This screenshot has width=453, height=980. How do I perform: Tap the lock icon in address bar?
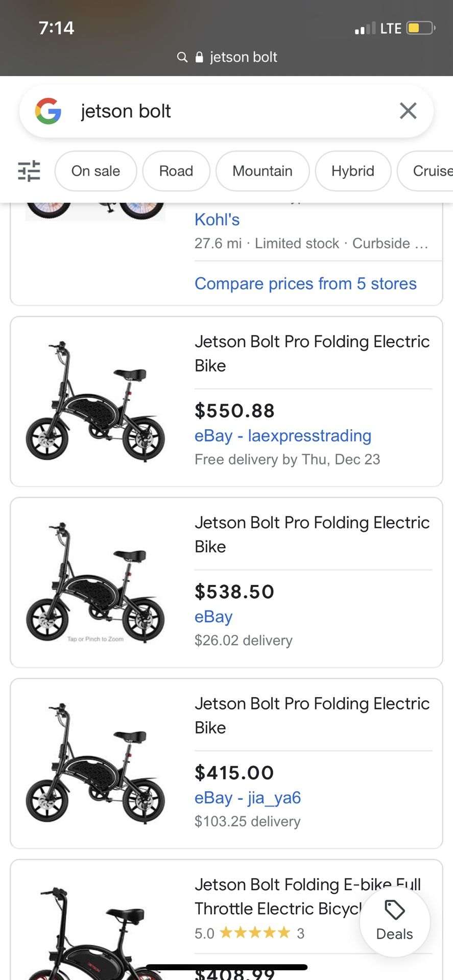point(200,57)
